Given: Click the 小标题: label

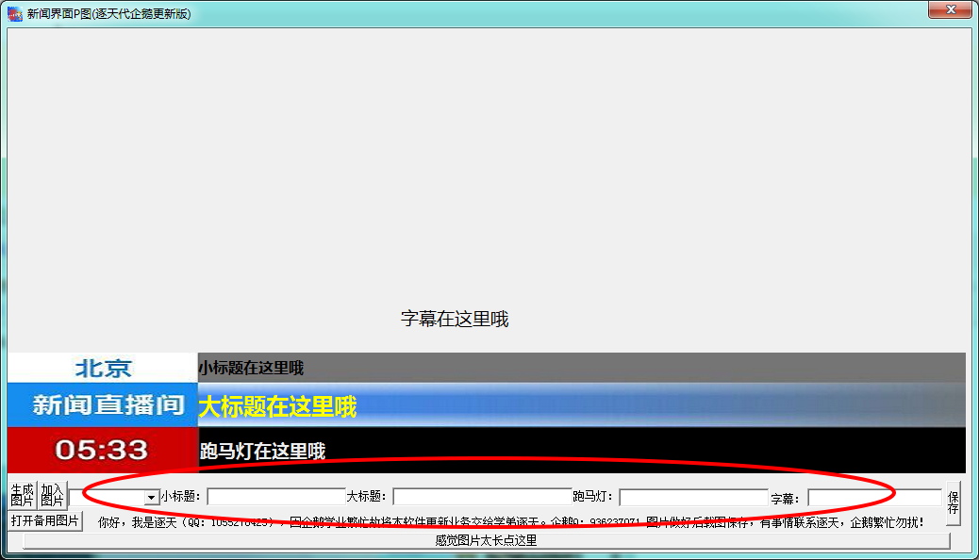Looking at the screenshot, I should [180, 497].
